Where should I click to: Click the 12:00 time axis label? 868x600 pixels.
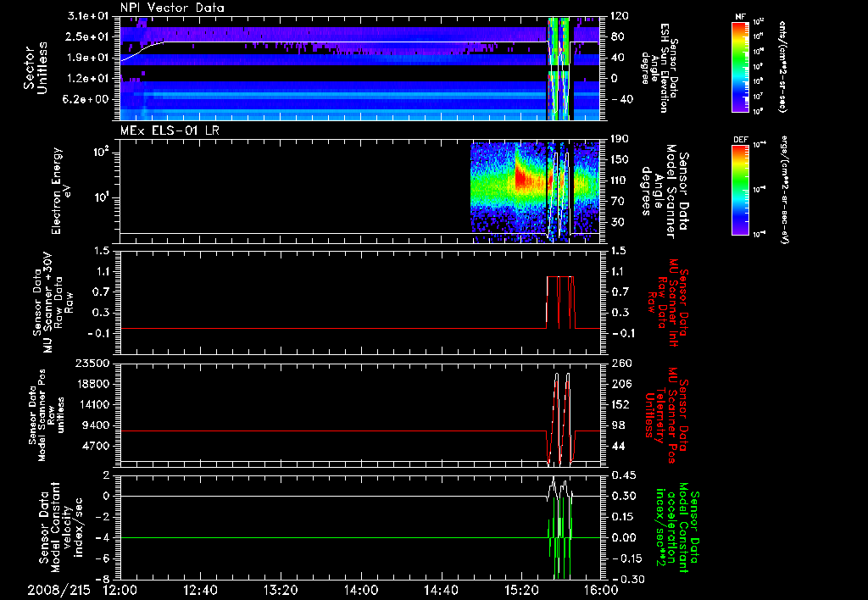coord(120,590)
